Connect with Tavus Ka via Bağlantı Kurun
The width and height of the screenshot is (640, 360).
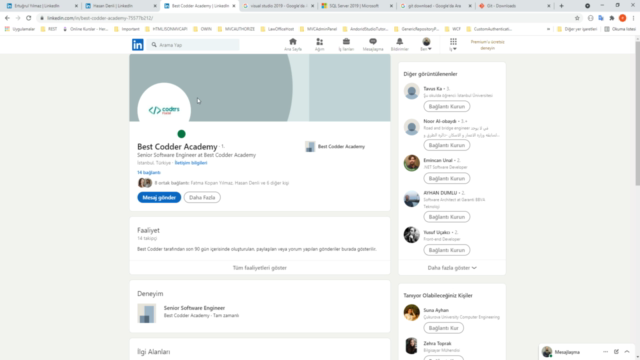447,107
